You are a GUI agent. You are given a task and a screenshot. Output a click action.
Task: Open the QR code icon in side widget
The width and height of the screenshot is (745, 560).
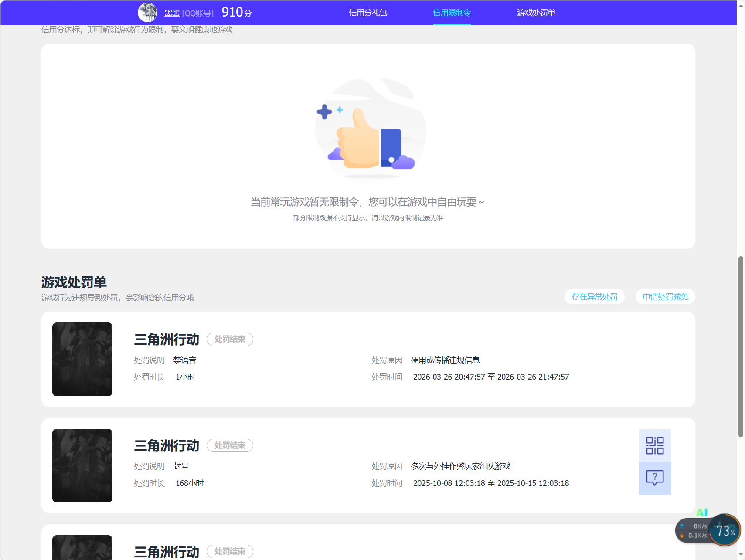(655, 445)
